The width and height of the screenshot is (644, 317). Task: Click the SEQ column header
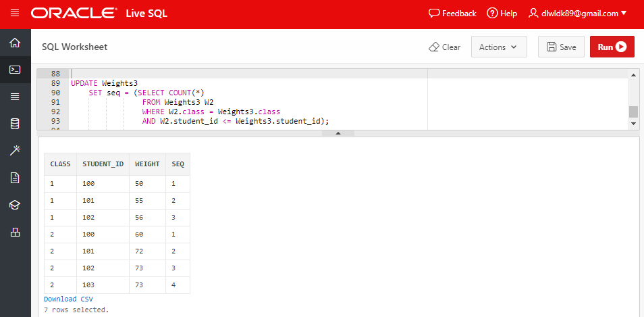178,164
